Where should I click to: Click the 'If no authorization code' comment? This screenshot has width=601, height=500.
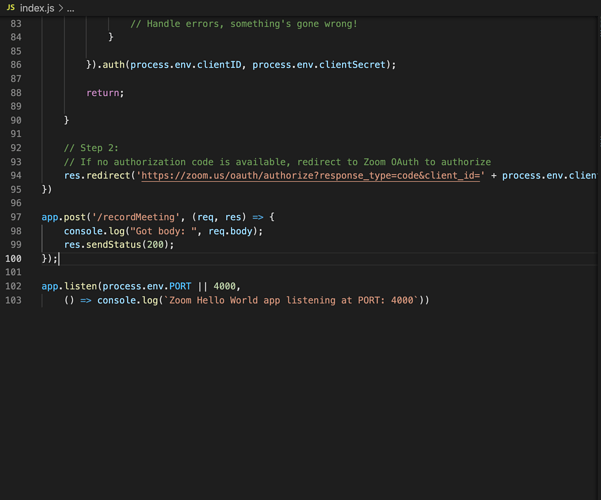[277, 162]
